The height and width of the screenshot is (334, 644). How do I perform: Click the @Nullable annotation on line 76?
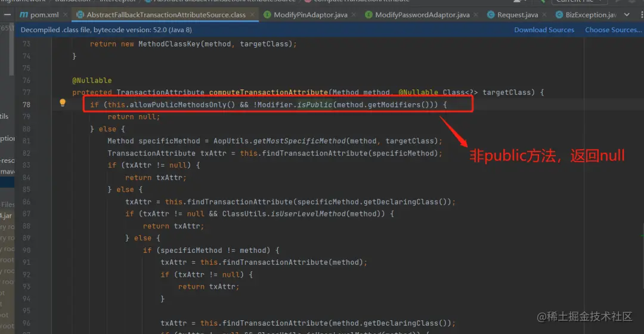[92, 81]
